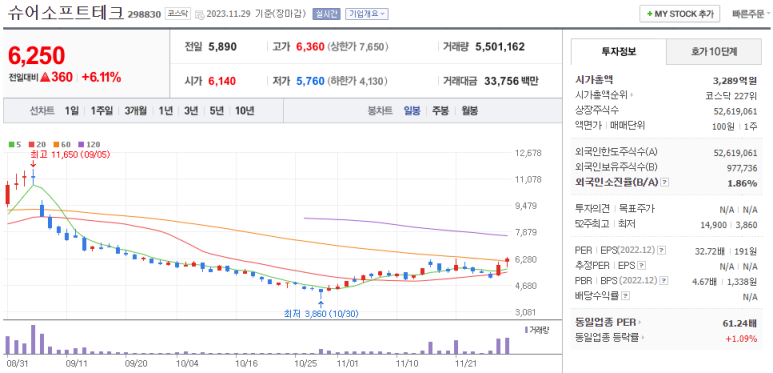Click the 동일업종 등락률 value +1.09%

click(741, 338)
